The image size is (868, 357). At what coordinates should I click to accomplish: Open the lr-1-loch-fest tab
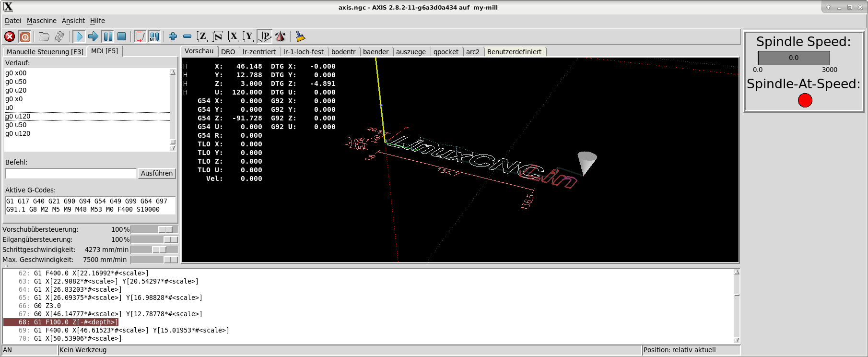[304, 52]
